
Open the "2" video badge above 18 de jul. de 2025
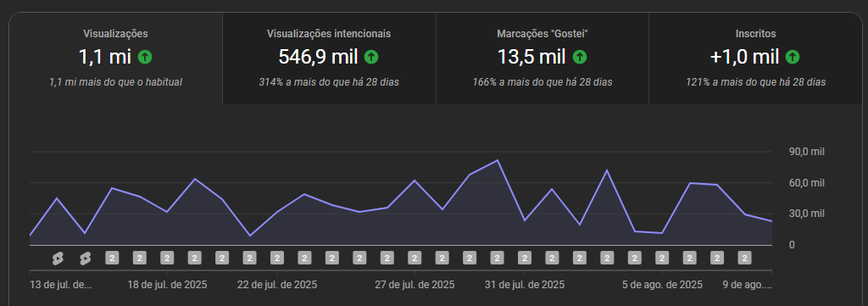pyautogui.click(x=167, y=259)
